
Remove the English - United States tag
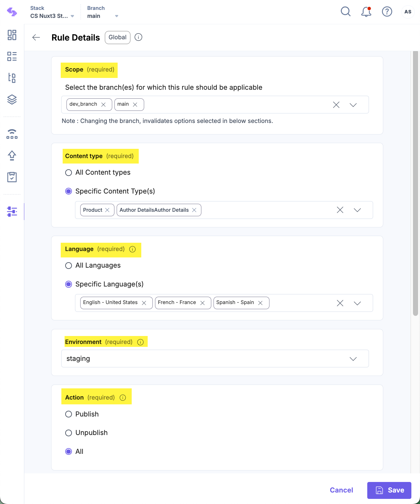pos(144,303)
